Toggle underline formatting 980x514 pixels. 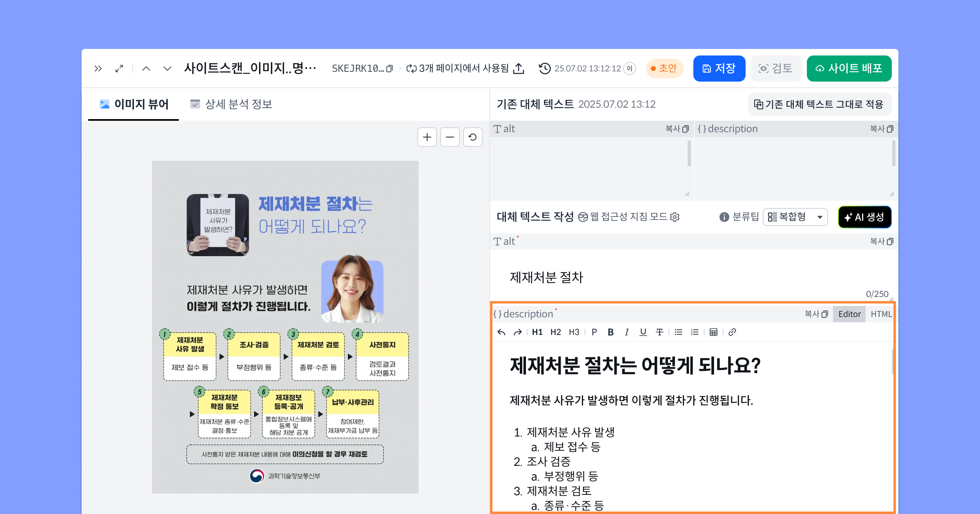tap(643, 332)
